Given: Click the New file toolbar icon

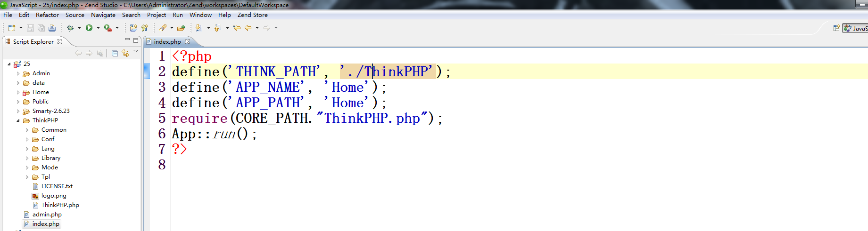Looking at the screenshot, I should (x=12, y=28).
